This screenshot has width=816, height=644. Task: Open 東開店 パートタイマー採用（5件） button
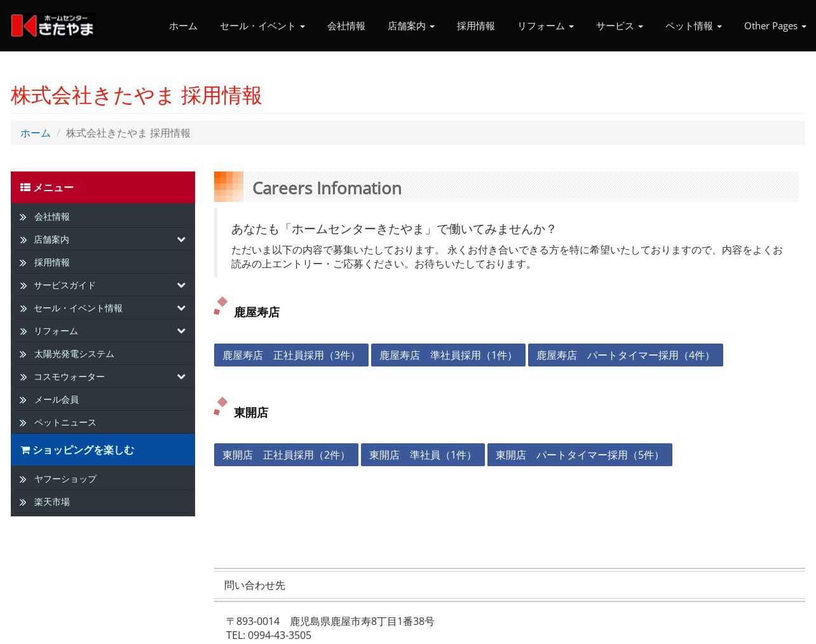point(580,455)
